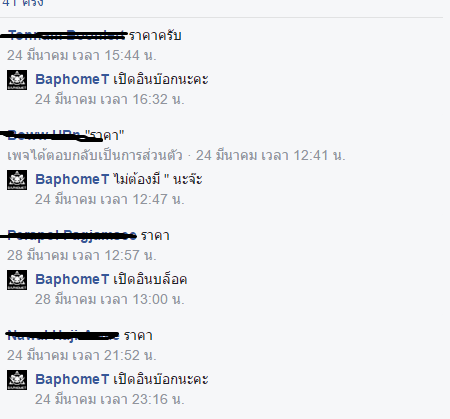Open BaphomeT avatar next to 16:32 reply
The image size is (450, 419).
(17, 80)
